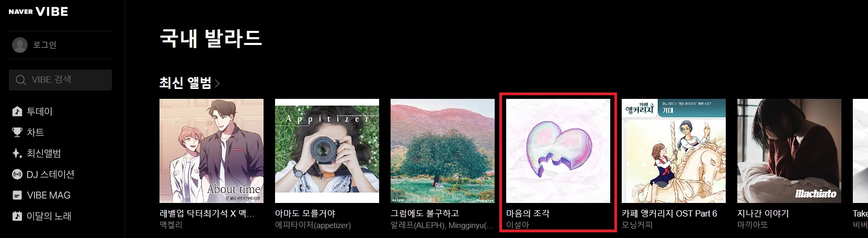Click into the VIBE 검색 search field
The height and width of the screenshot is (238, 868).
[x=60, y=80]
